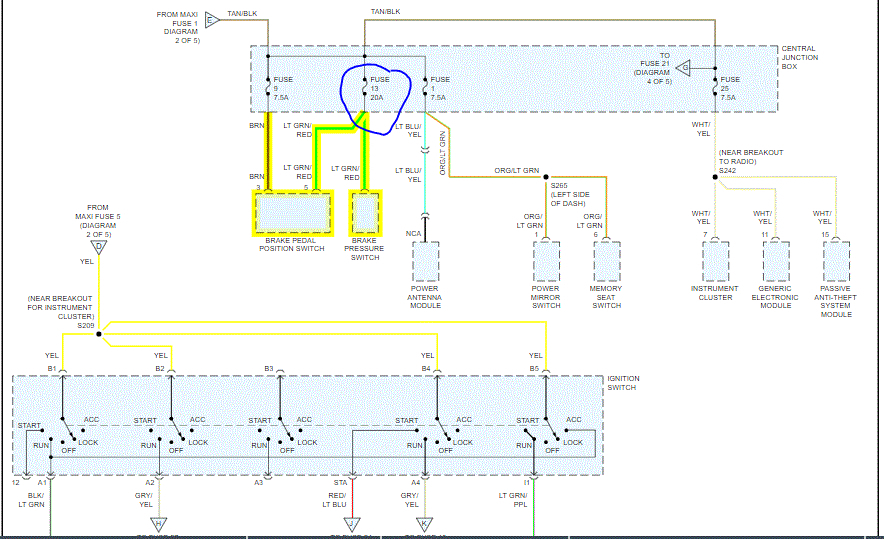Click the D connector triangle from Maxi Fuse 5
This screenshot has width=884, height=539.
pos(99,247)
